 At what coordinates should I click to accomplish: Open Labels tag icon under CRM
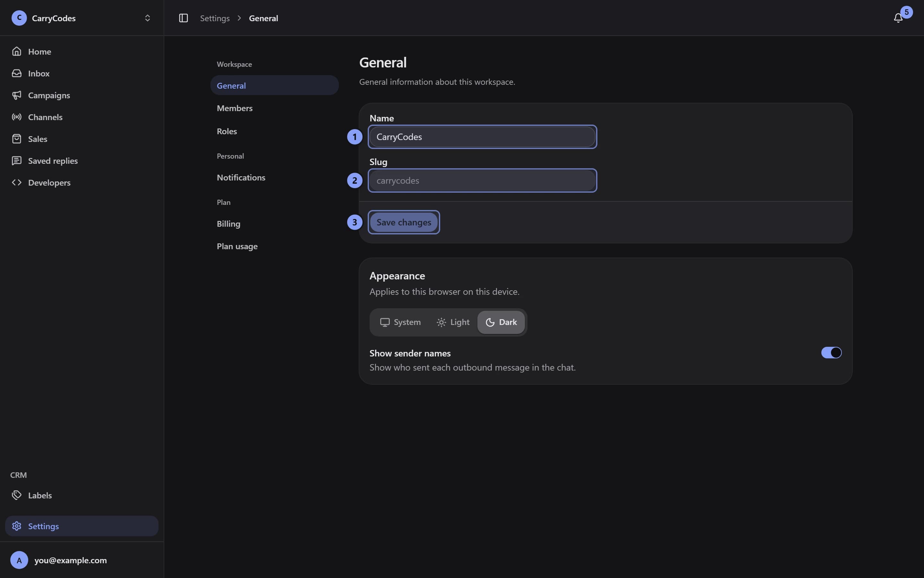[x=16, y=495]
